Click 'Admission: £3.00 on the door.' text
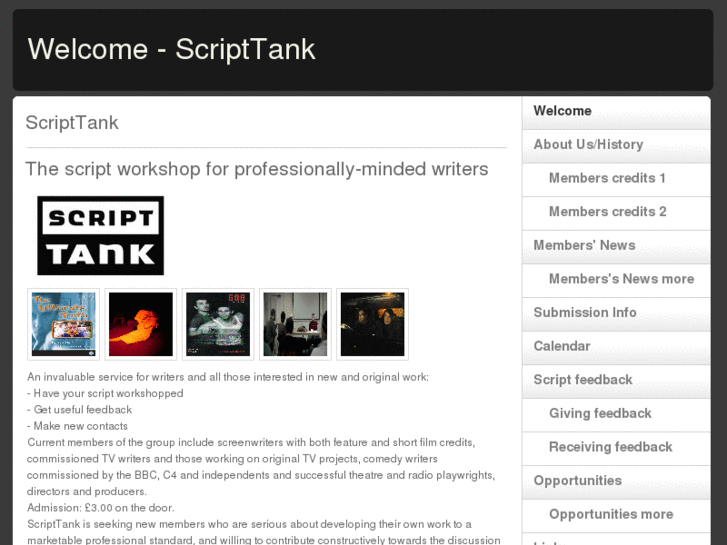The height and width of the screenshot is (545, 727). [101, 508]
